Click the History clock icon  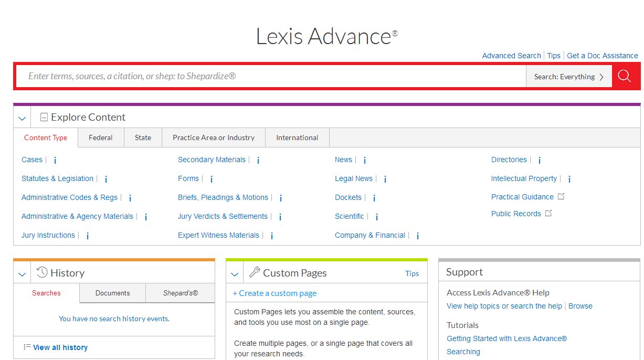coord(42,272)
